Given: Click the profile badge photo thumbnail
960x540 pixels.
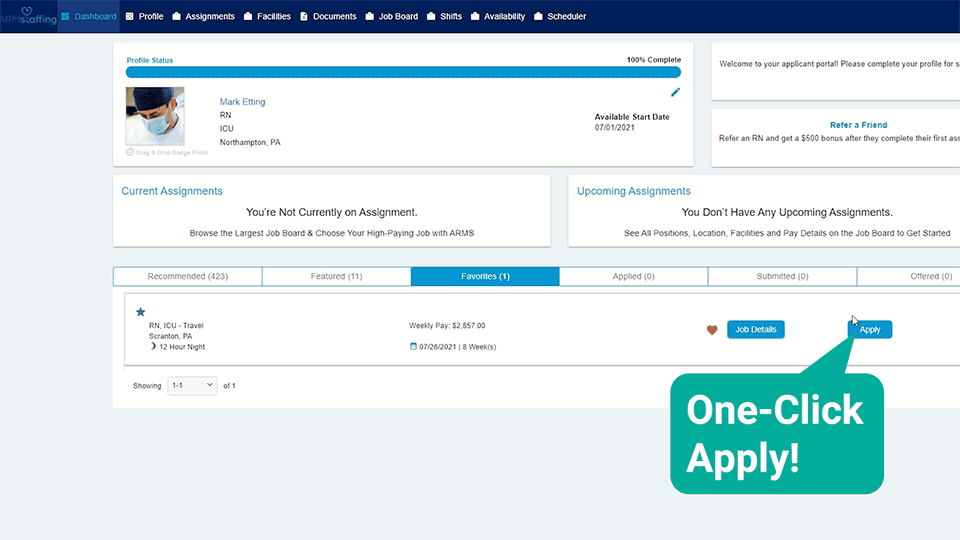Looking at the screenshot, I should pos(155,116).
